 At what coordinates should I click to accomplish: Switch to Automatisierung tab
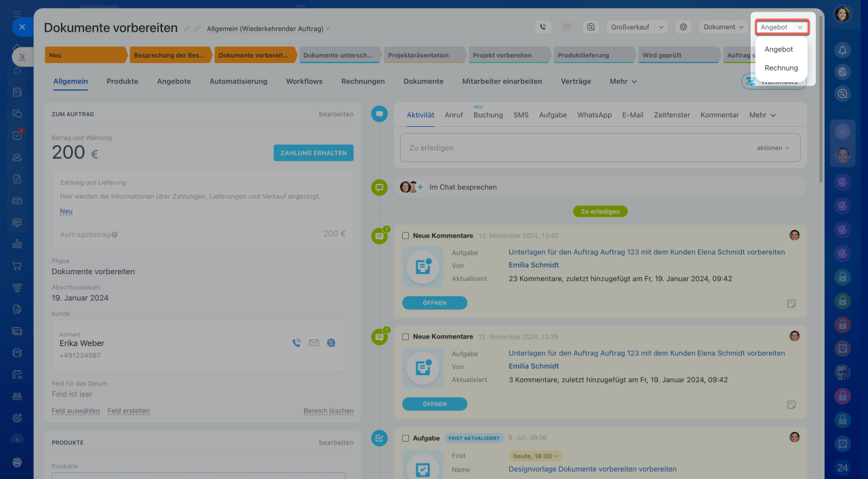point(238,81)
